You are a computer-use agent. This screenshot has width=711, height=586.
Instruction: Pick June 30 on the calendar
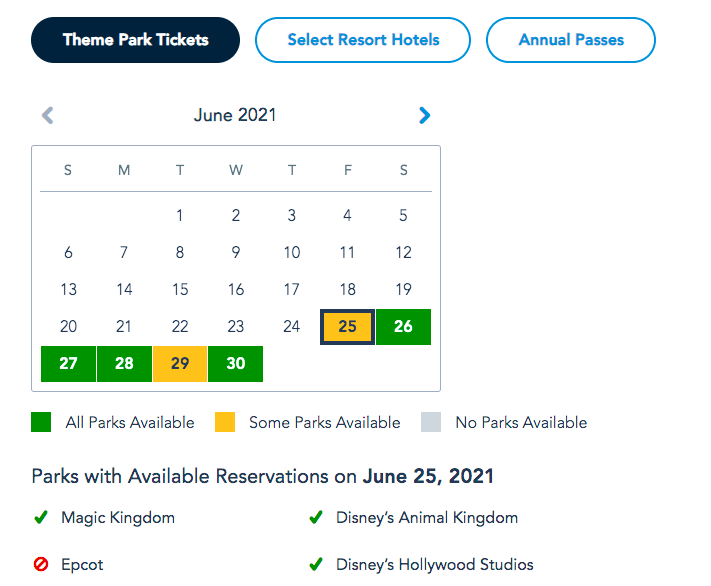click(236, 364)
